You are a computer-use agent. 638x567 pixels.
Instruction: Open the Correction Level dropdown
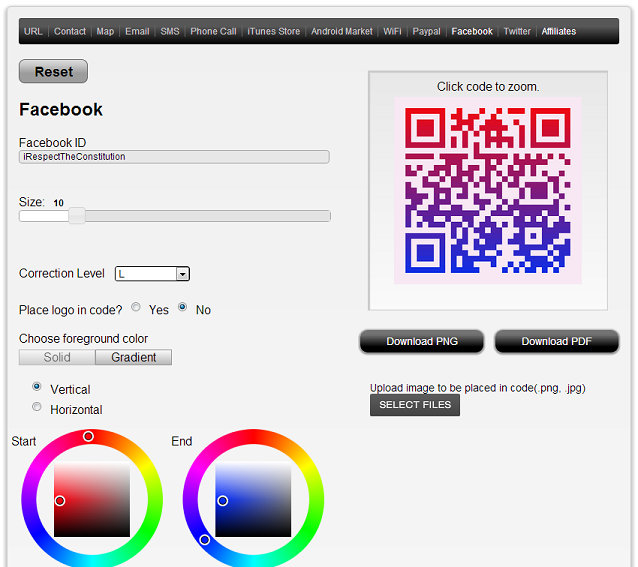(x=152, y=274)
